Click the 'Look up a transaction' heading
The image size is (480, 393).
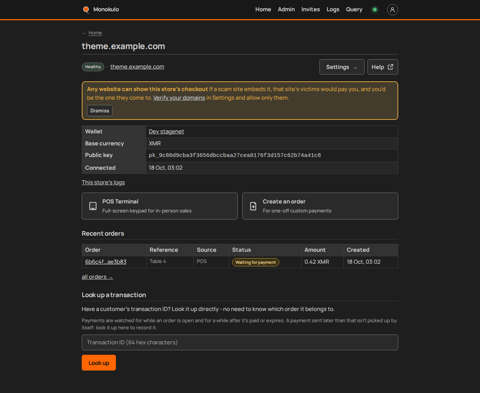[x=114, y=295]
